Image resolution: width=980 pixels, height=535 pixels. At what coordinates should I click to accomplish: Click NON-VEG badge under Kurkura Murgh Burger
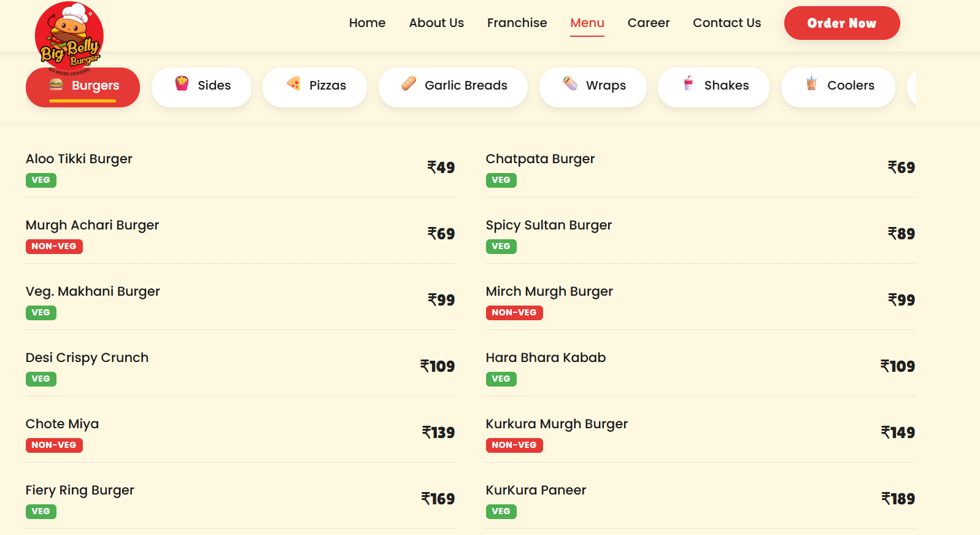coord(514,445)
